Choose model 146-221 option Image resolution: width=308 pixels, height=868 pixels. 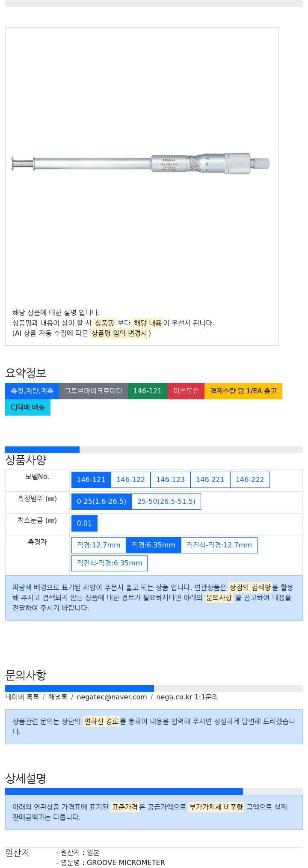210,480
